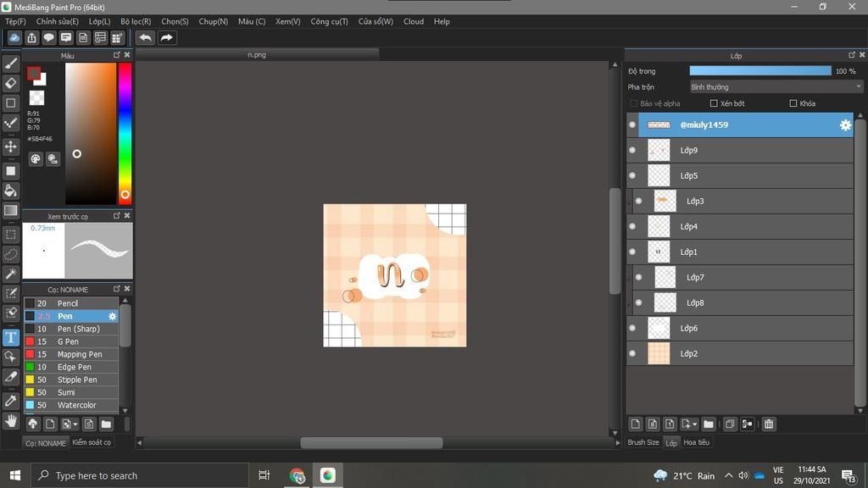The image size is (868, 488).
Task: Open the Chỉnh sửa(E) menu
Action: coord(57,21)
